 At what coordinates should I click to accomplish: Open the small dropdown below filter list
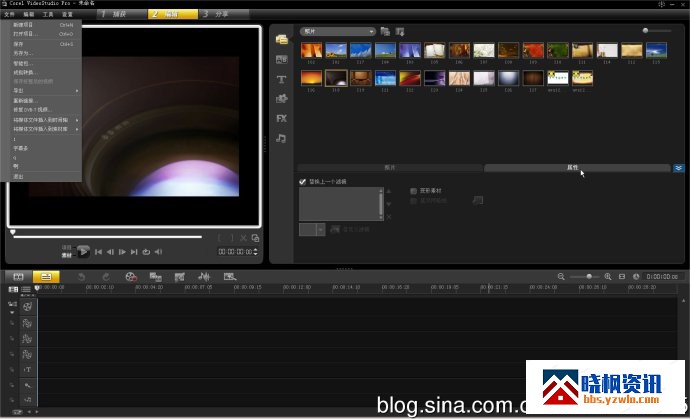(x=320, y=229)
